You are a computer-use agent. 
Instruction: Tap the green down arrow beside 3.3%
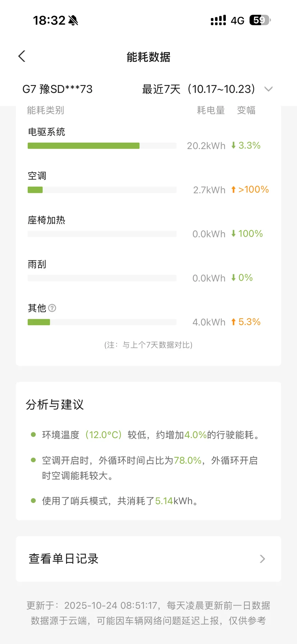(233, 145)
